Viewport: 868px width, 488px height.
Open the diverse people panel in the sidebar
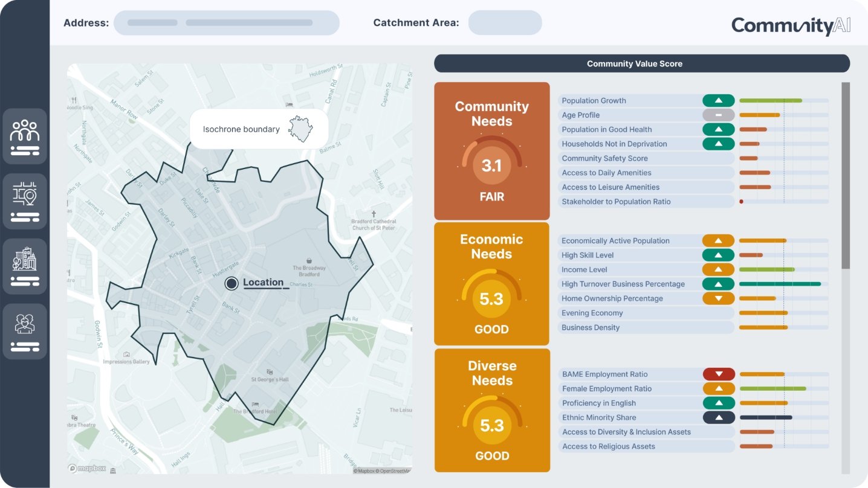click(25, 330)
